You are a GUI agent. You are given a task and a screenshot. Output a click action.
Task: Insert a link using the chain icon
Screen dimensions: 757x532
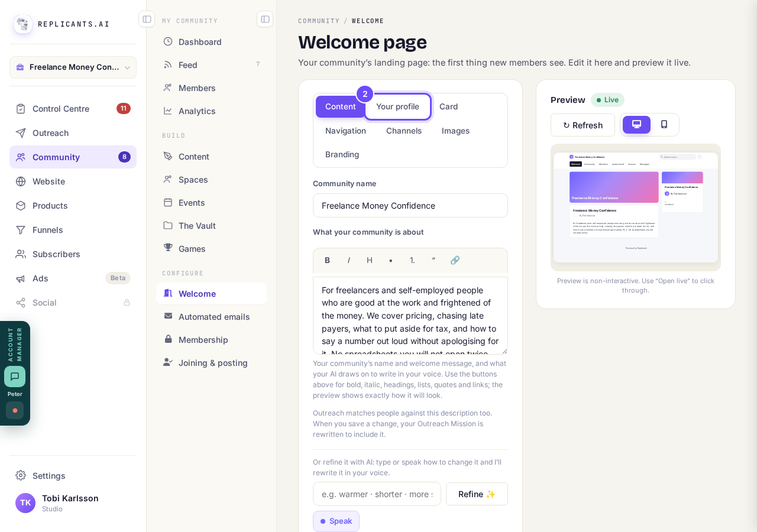pos(455,260)
